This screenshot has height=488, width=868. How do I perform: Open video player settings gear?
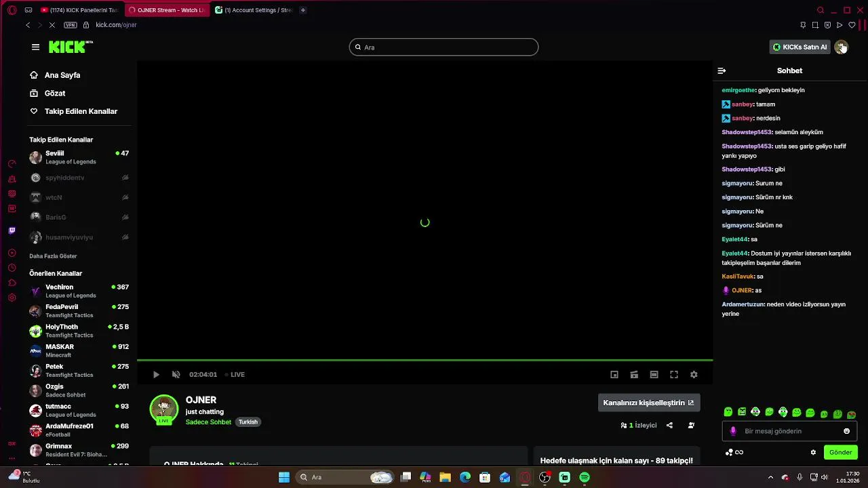(694, 374)
